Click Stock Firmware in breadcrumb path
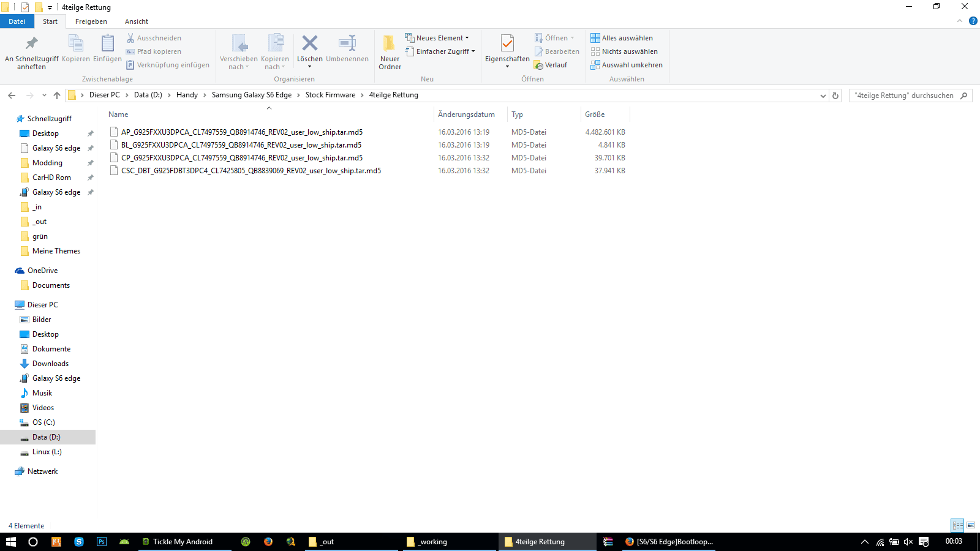The height and width of the screenshot is (551, 980). 330,95
